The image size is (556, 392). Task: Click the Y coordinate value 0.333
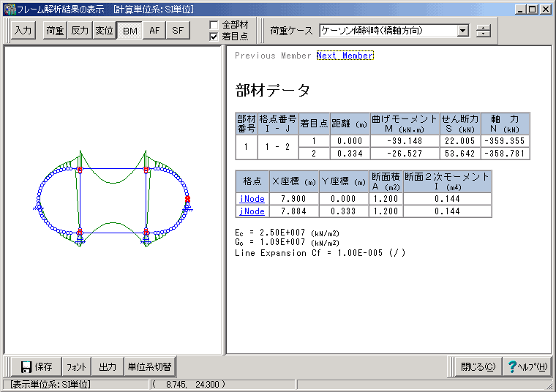343,211
